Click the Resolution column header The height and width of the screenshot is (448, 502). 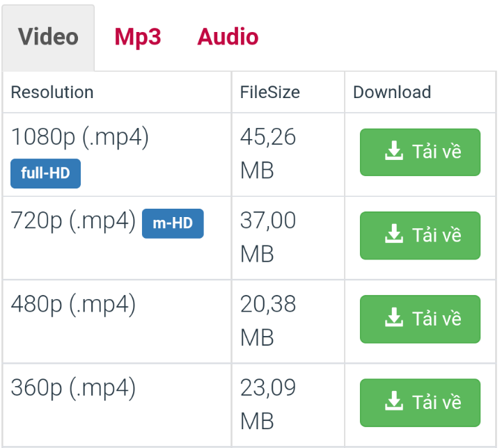pyautogui.click(x=52, y=92)
